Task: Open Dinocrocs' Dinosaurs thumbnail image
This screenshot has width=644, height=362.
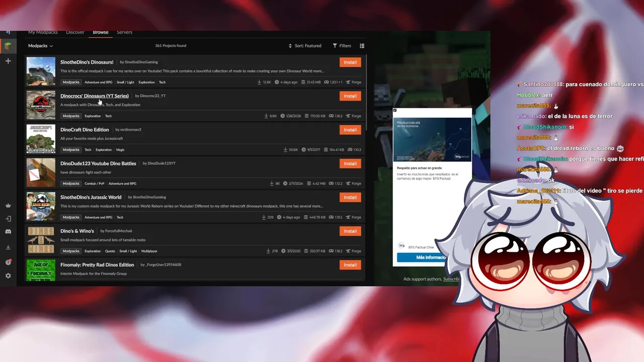Action: coord(41,105)
